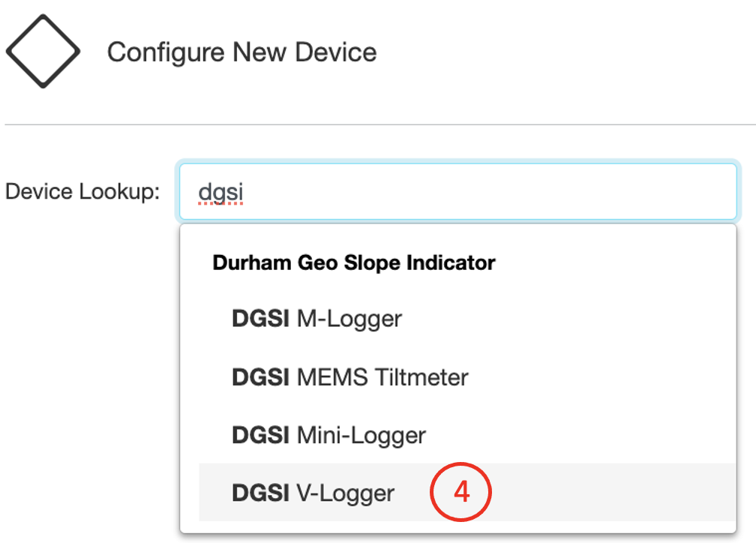Click the bold DGSI prefix of M-Logger
The height and width of the screenshot is (543, 756).
260,319
